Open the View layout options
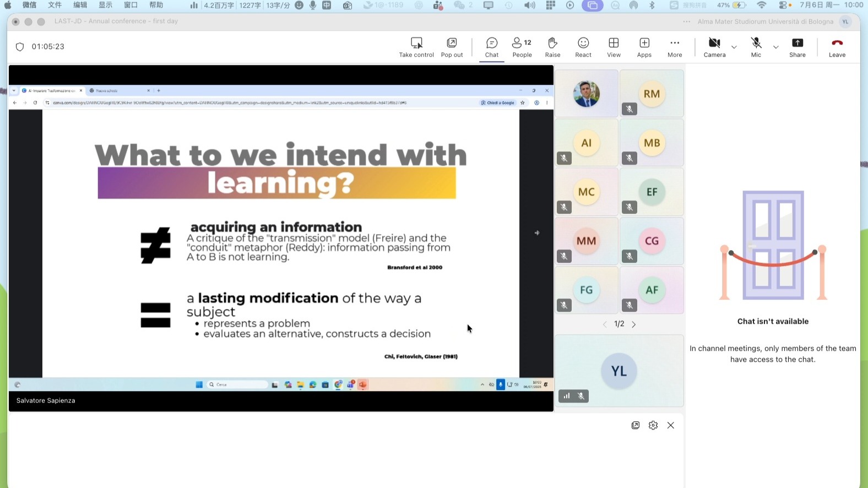The height and width of the screenshot is (488, 868). point(614,47)
